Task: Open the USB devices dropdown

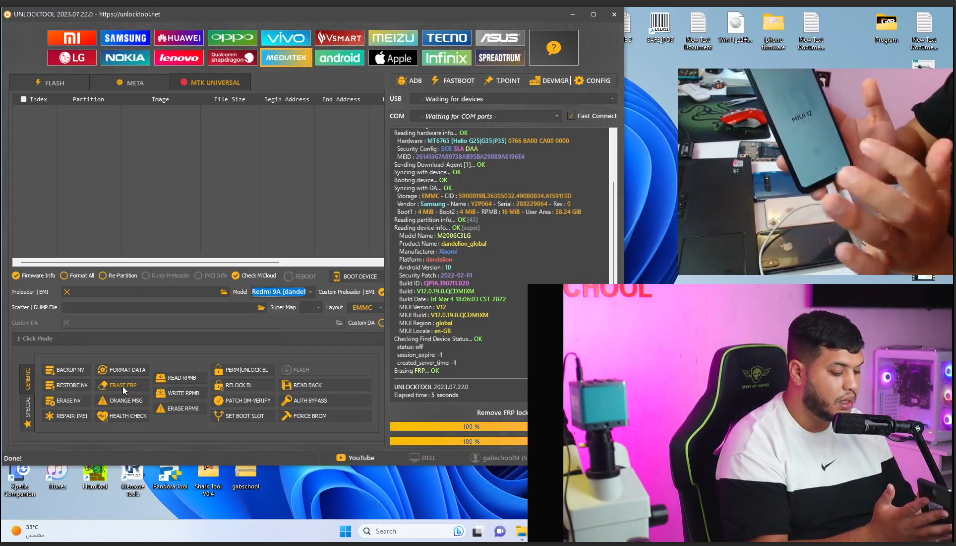Action: tap(512, 99)
